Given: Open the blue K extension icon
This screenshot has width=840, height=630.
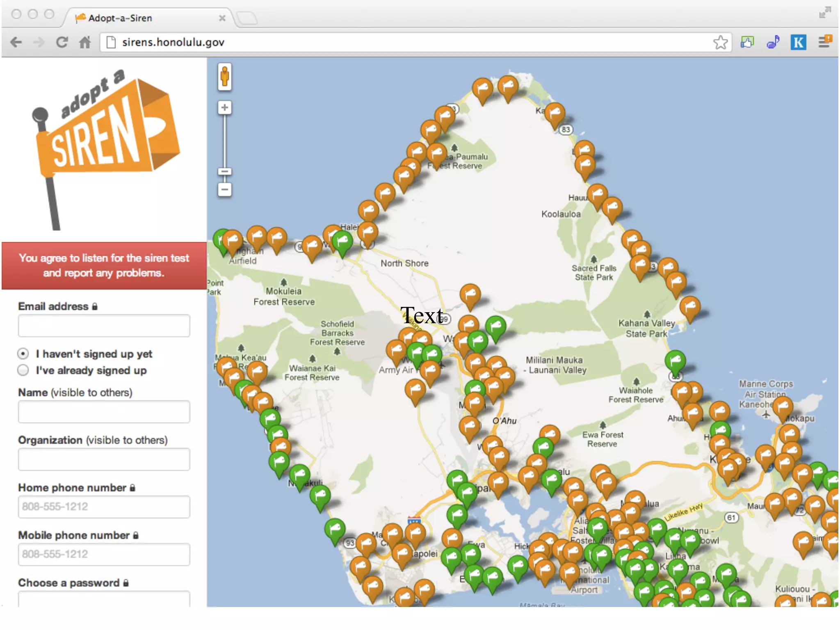Looking at the screenshot, I should point(798,42).
